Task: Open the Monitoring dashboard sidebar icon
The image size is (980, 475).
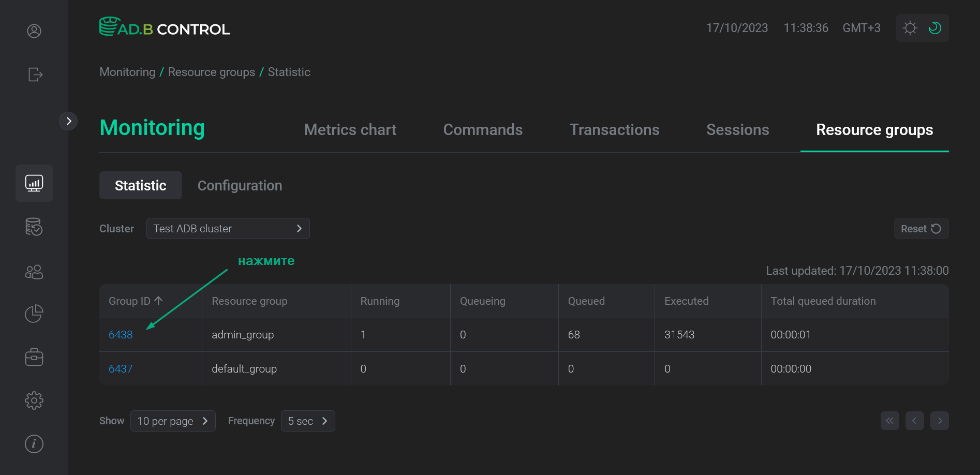Action: pos(34,183)
